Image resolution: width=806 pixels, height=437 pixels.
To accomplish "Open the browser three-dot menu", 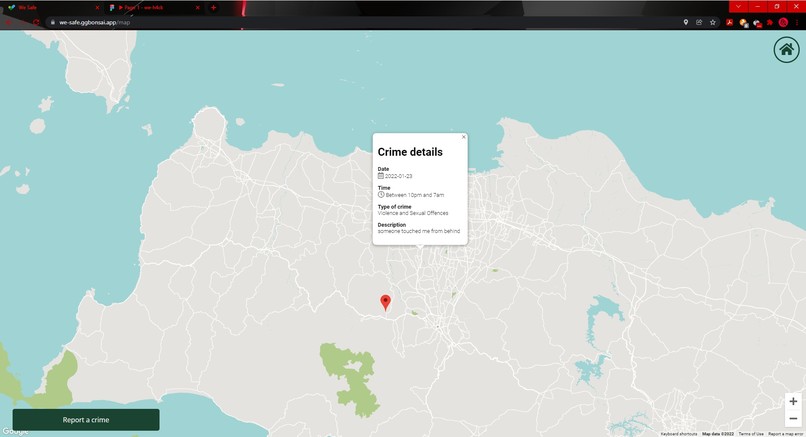I will pos(798,22).
